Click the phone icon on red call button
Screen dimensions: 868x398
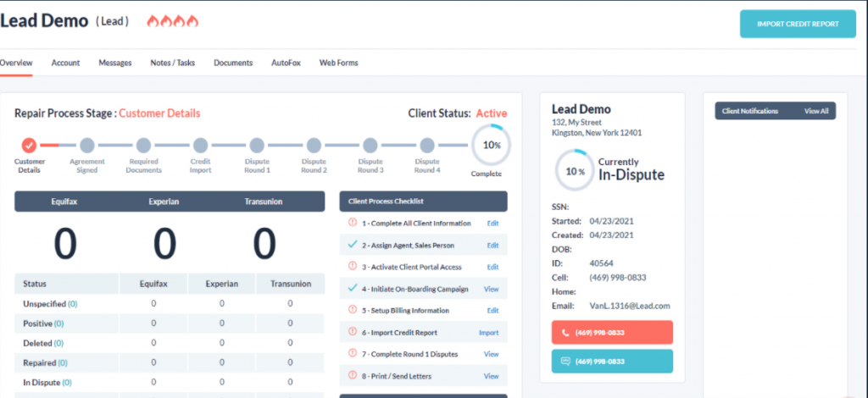pos(565,333)
